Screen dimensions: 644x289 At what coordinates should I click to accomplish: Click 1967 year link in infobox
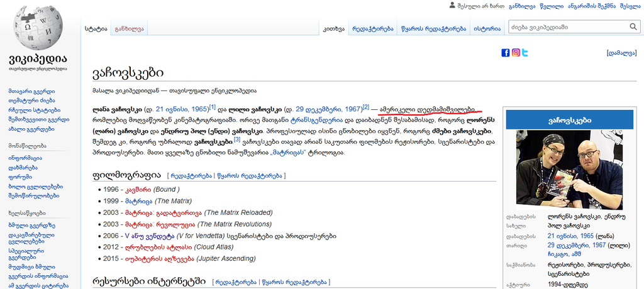tap(599, 245)
